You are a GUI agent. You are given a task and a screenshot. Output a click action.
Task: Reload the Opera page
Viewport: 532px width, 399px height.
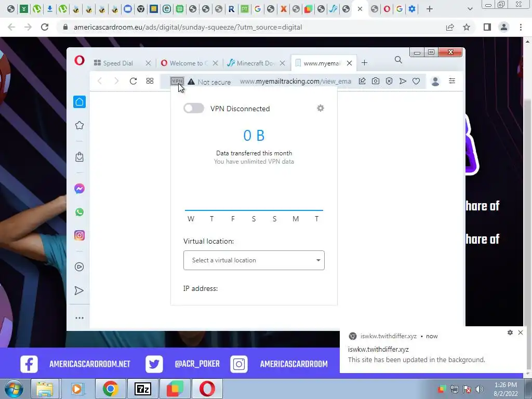tap(133, 81)
